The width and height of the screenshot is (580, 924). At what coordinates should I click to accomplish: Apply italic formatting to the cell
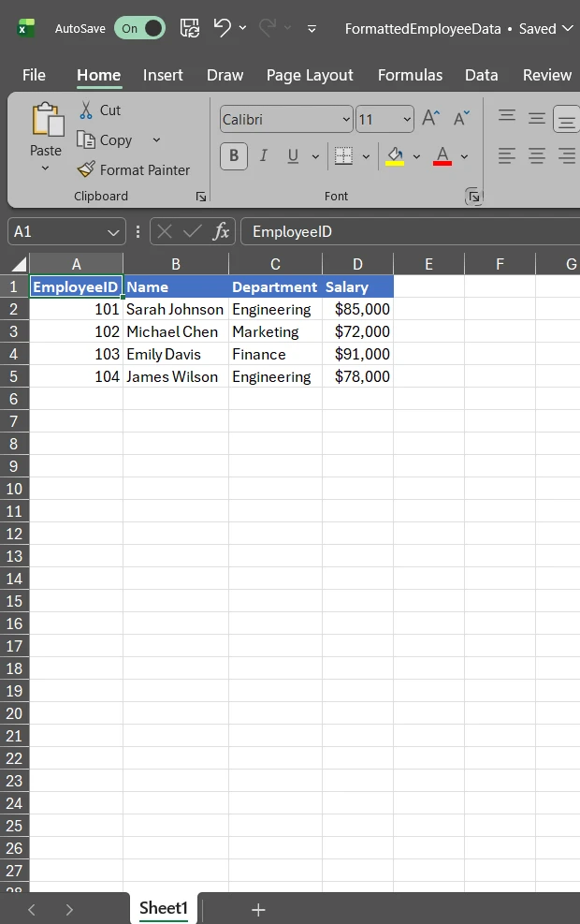pos(264,156)
